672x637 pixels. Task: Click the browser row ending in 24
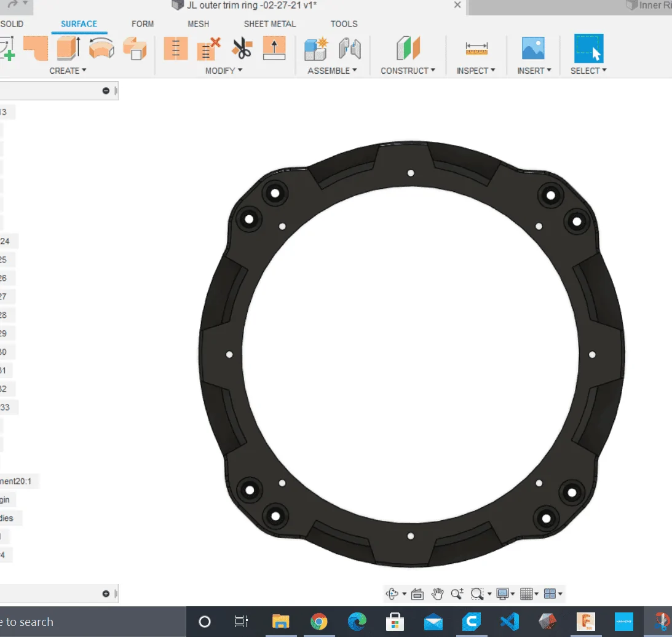click(x=9, y=242)
